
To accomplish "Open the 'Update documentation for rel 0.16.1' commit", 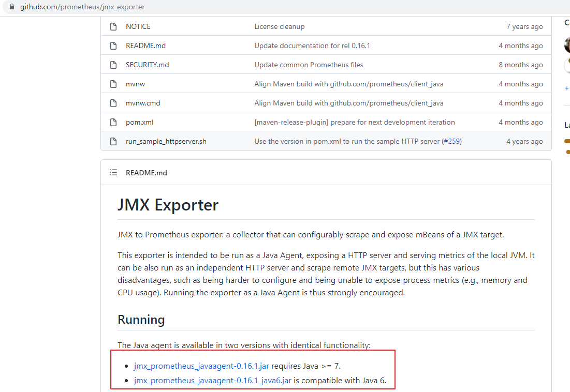I will coord(312,46).
